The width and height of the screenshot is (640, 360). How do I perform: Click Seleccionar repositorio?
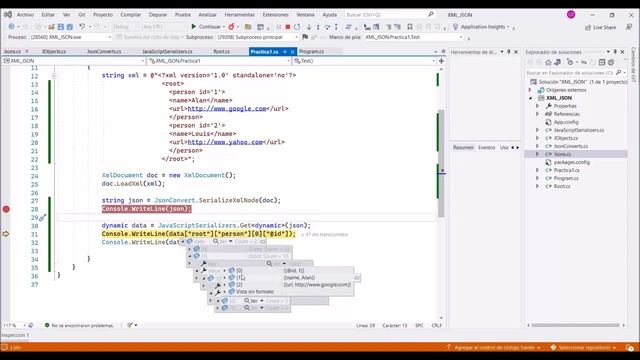[584, 347]
